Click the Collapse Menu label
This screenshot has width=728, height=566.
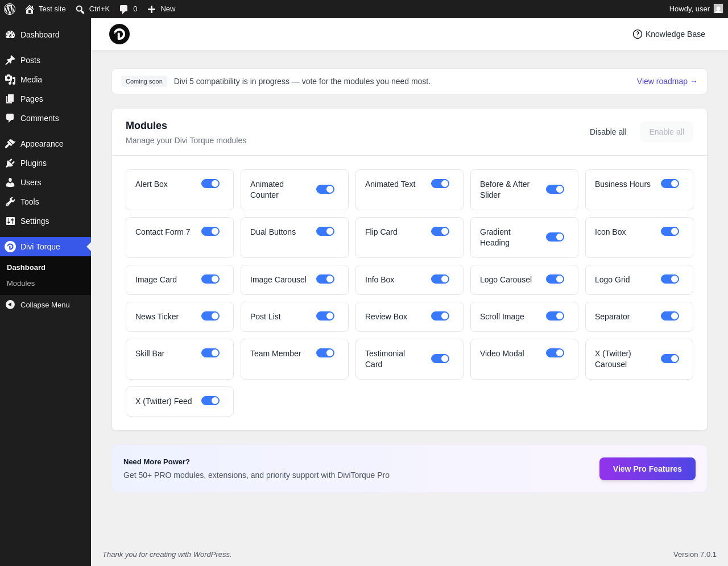45,305
